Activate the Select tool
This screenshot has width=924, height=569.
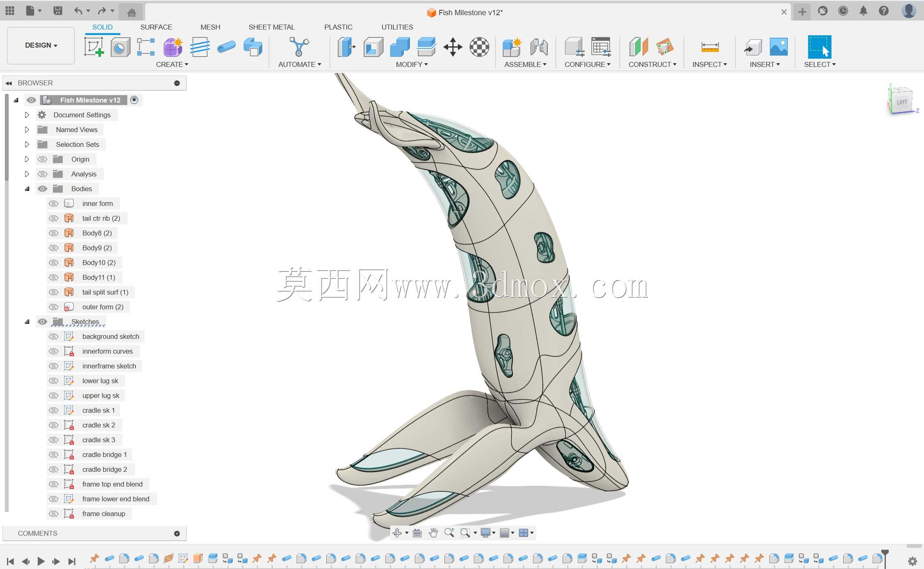(x=819, y=47)
